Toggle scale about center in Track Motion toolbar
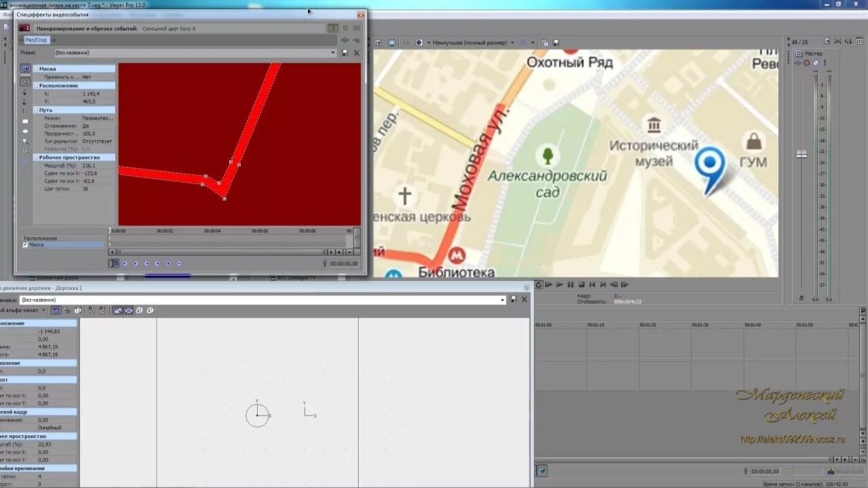This screenshot has height=488, width=868. [129, 310]
